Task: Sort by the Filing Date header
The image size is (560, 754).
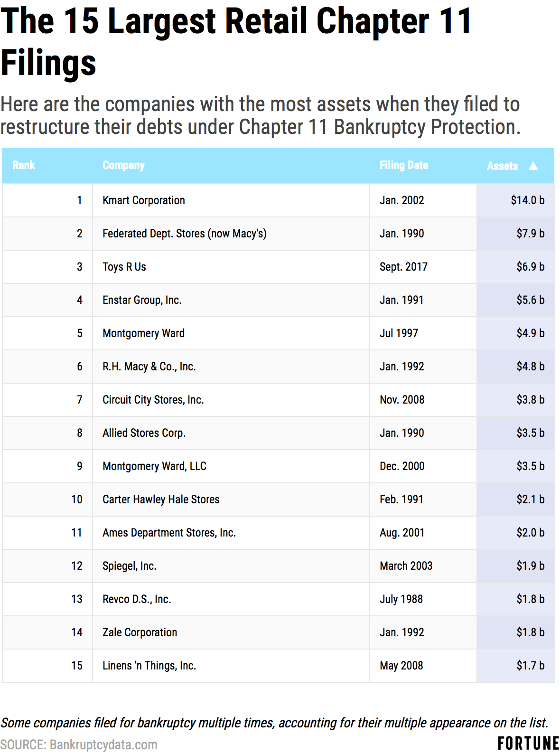Action: pos(404,165)
